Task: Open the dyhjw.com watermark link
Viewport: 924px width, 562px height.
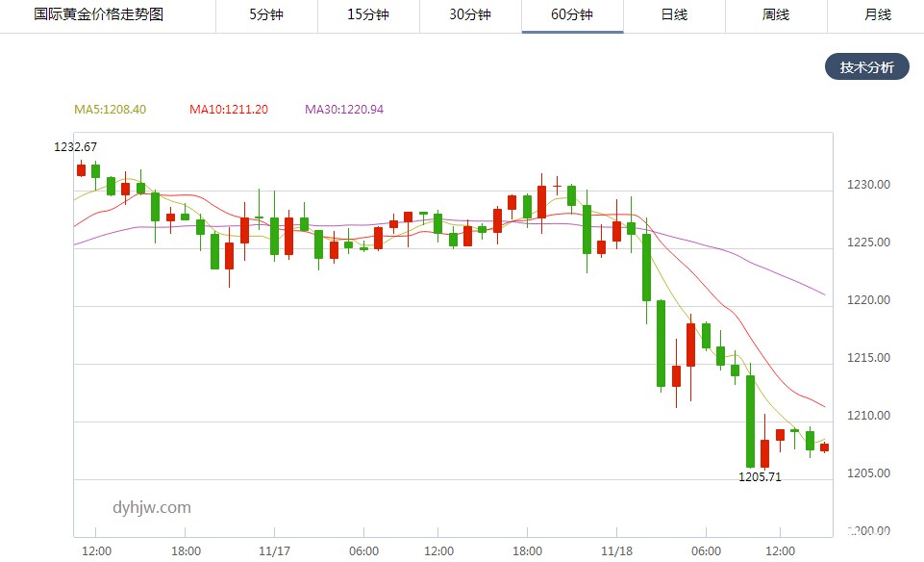Action: (x=152, y=507)
